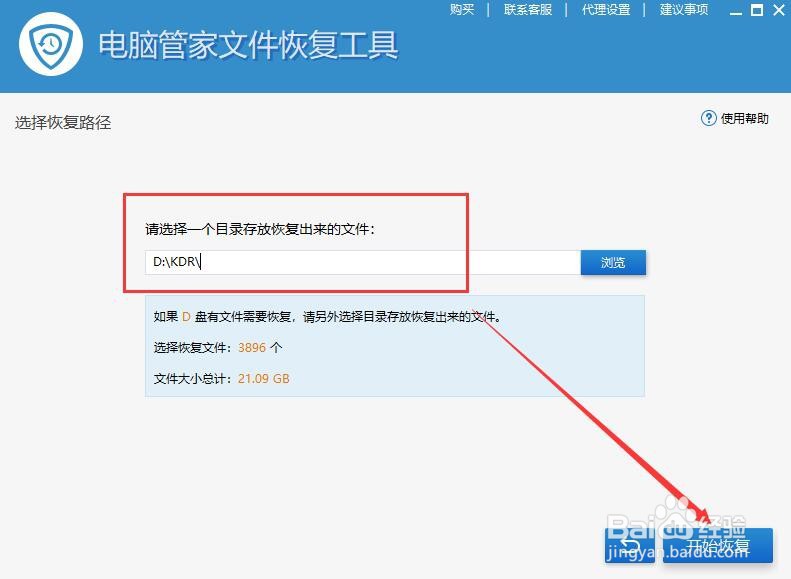Open the 购买 purchase link

[462, 10]
